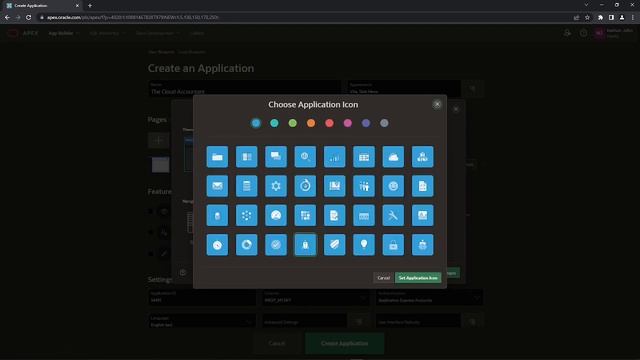The image size is (640, 360).
Task: Choose the highlighted luggage icon
Action: pyautogui.click(x=305, y=245)
